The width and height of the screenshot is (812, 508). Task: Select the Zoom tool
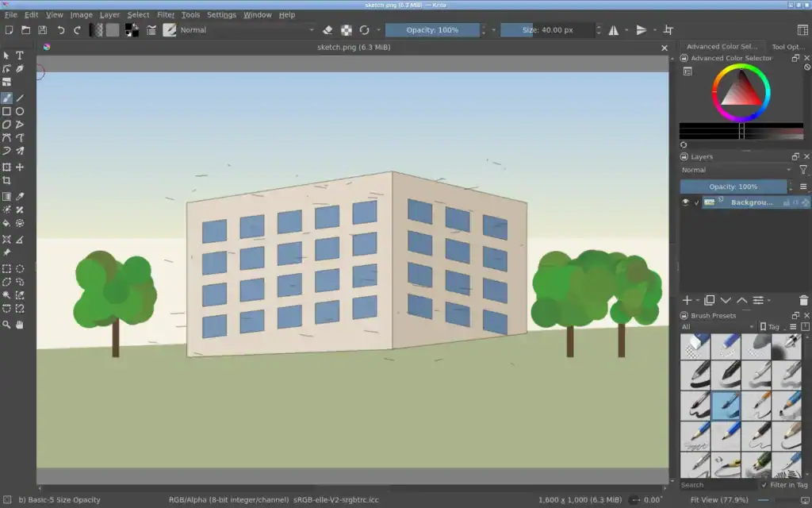coord(6,325)
